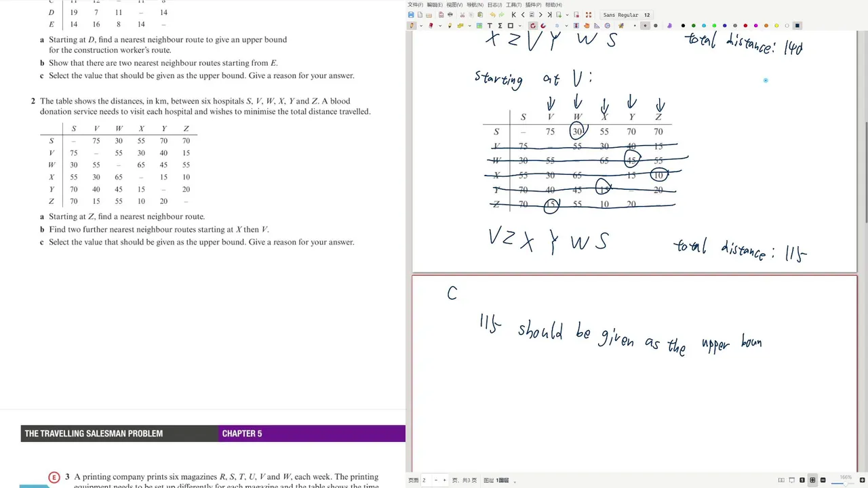868x488 pixels.
Task: Open the 编辑(E) menu
Action: [x=435, y=5]
